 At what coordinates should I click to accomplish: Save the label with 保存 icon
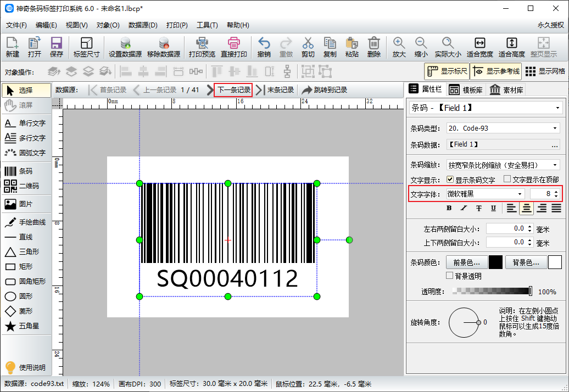click(x=56, y=47)
